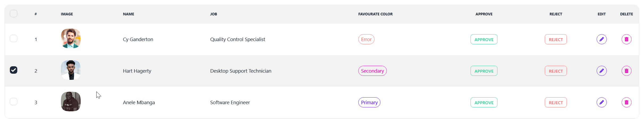The image size is (644, 123).
Task: Click the Secondary color badge
Action: (372, 71)
